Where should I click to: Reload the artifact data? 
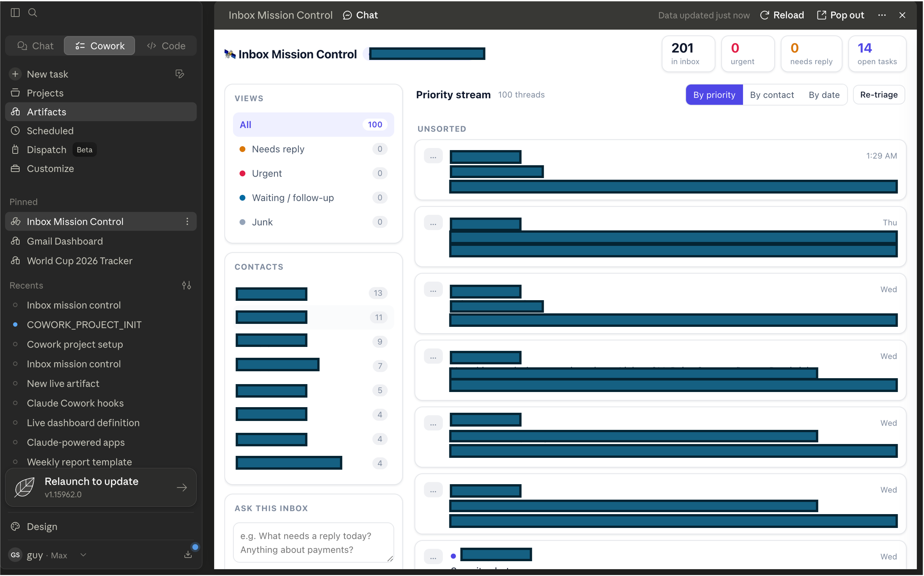[x=782, y=15]
